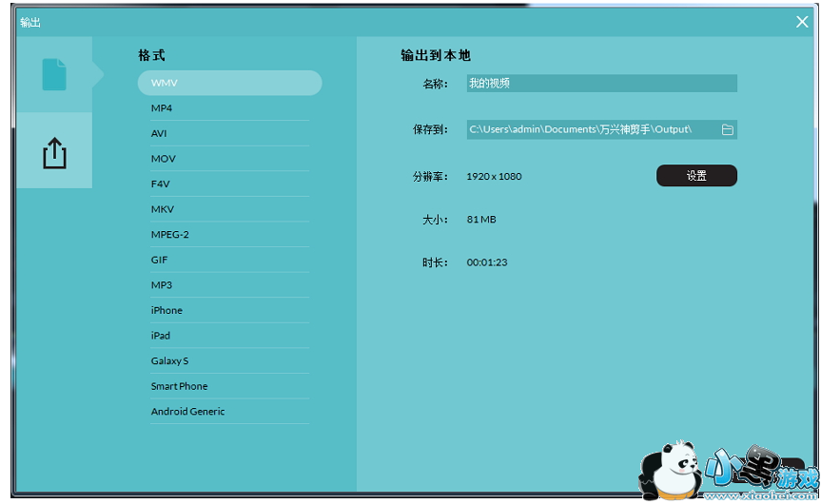Select the MOV format entry

click(230, 159)
